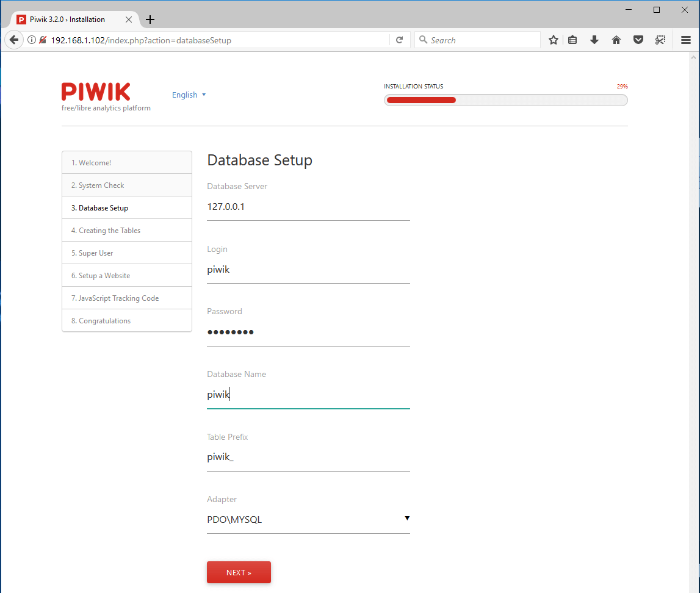Image resolution: width=700 pixels, height=593 pixels.
Task: Click the screenshot scissors toolbar icon
Action: (x=660, y=40)
